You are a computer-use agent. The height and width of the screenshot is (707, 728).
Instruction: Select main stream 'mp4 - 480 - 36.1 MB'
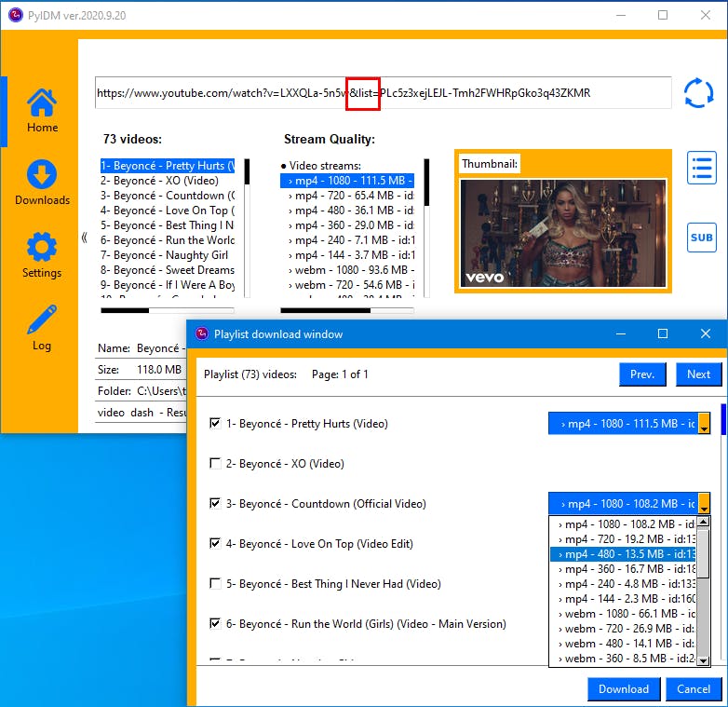click(347, 210)
